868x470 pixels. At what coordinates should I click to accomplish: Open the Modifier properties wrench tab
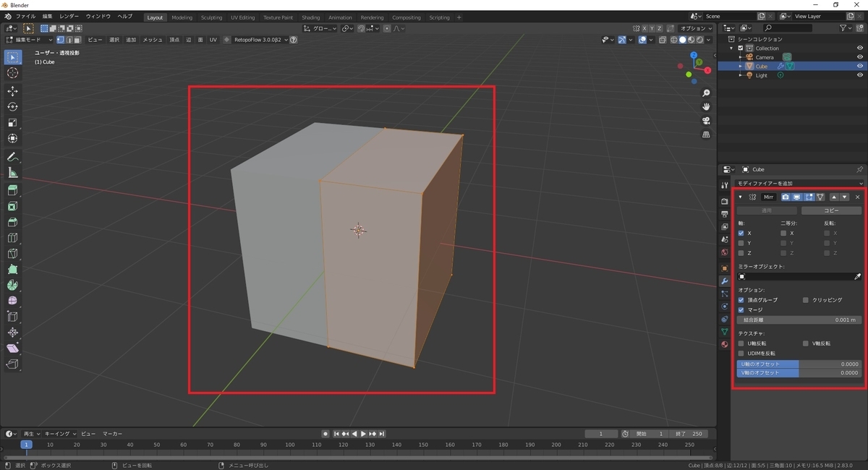click(724, 281)
